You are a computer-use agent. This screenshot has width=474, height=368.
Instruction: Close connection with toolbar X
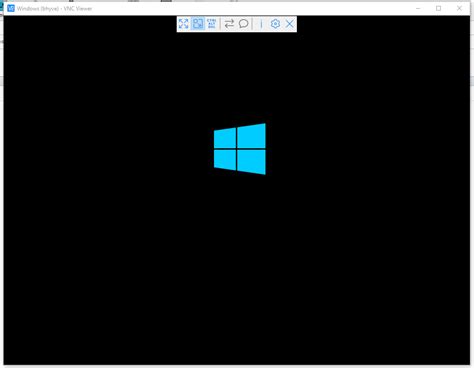click(x=290, y=24)
